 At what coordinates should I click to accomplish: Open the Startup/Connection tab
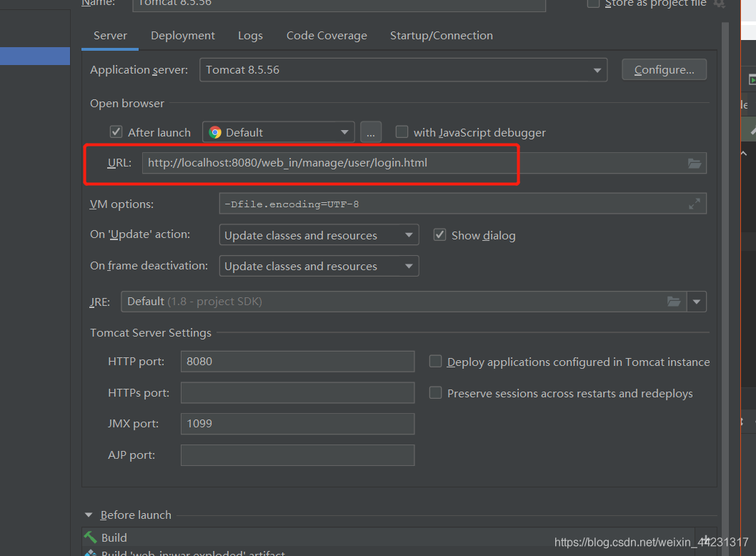[x=441, y=36]
